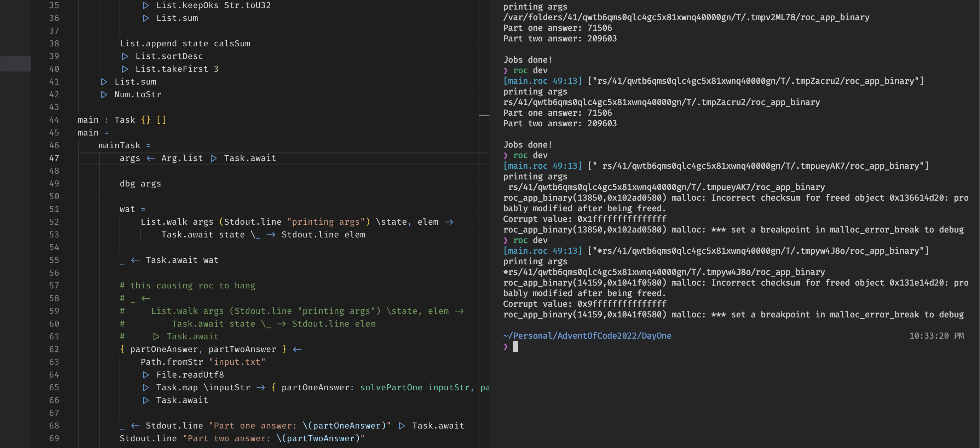Click line number 35 in the gutter
Image resolution: width=980 pixels, height=448 pixels.
coord(54,5)
